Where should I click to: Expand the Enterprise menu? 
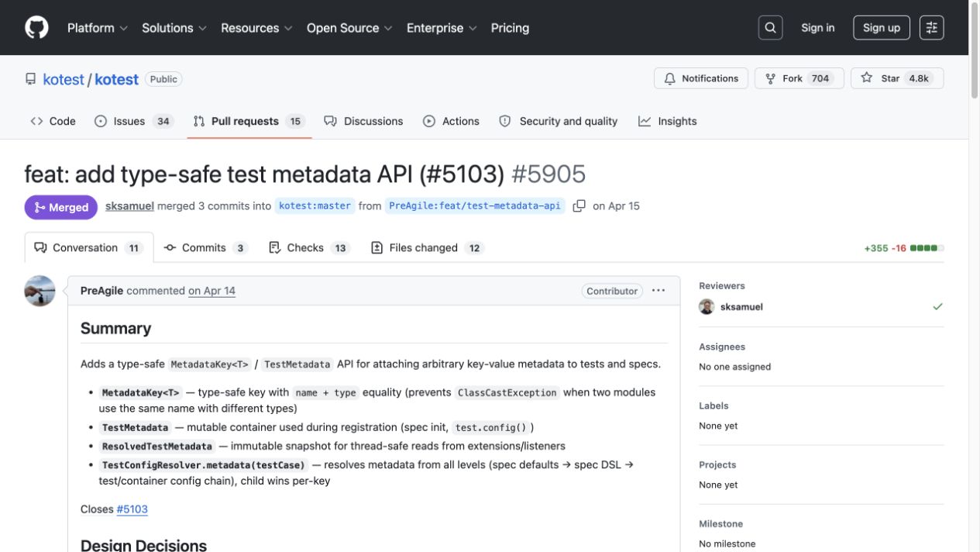(442, 28)
